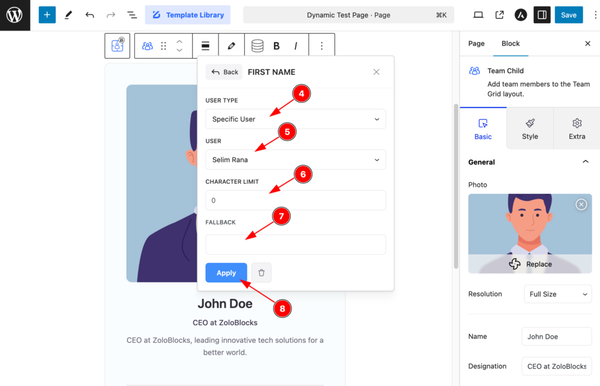Click the Fallback input field
Viewport: 600px width, 386px height.
coord(295,244)
